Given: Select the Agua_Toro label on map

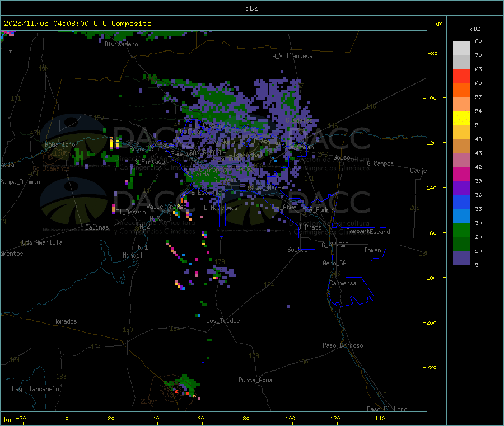Looking at the screenshot, I should click(60, 144).
